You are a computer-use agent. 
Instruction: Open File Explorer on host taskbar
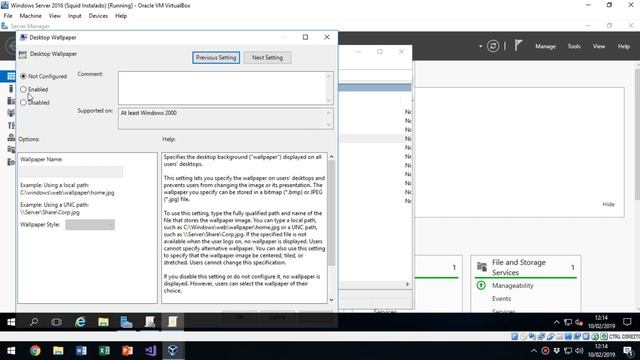[x=58, y=351]
